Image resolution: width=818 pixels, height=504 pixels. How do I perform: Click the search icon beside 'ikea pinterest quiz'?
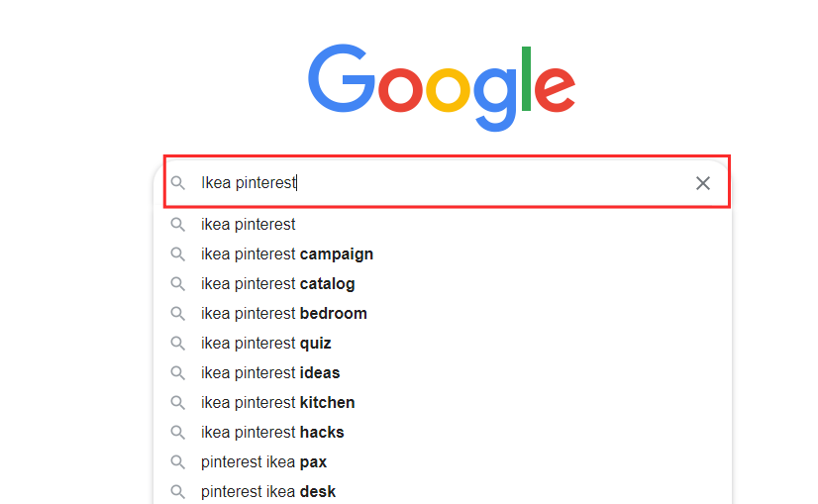coord(178,344)
